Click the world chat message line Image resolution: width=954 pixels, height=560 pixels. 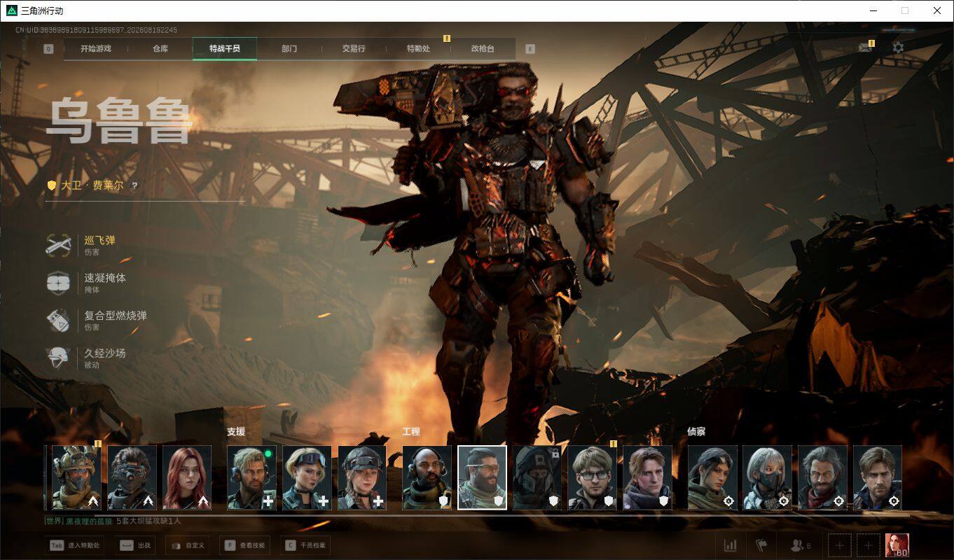pyautogui.click(x=113, y=521)
